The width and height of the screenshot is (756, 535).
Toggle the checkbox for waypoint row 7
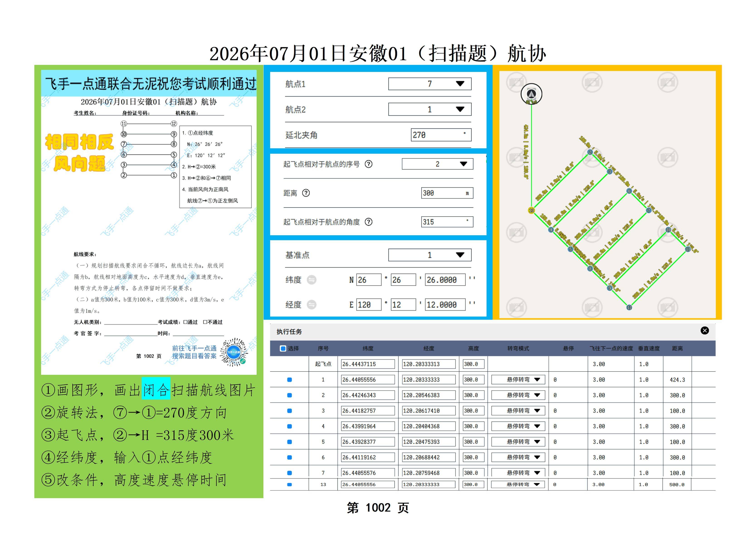pos(289,473)
